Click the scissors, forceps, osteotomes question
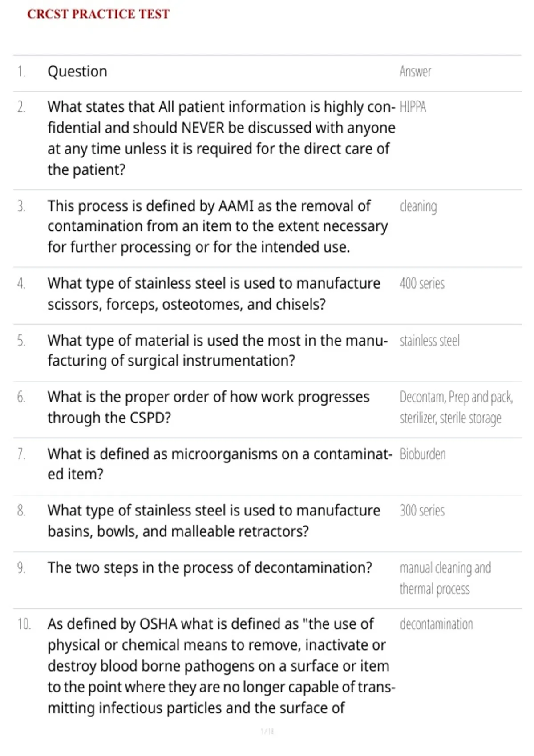Screen dimensions: 534x756 (x=214, y=294)
